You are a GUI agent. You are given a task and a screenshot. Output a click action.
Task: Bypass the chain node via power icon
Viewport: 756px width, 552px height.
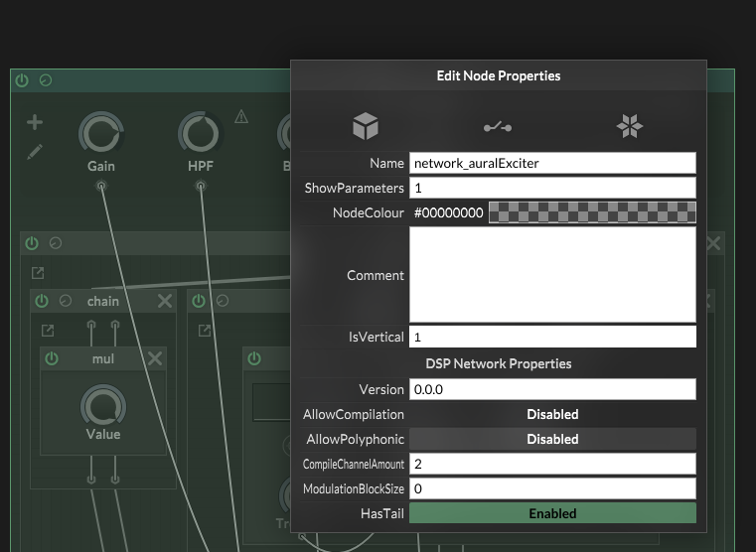[x=42, y=301]
